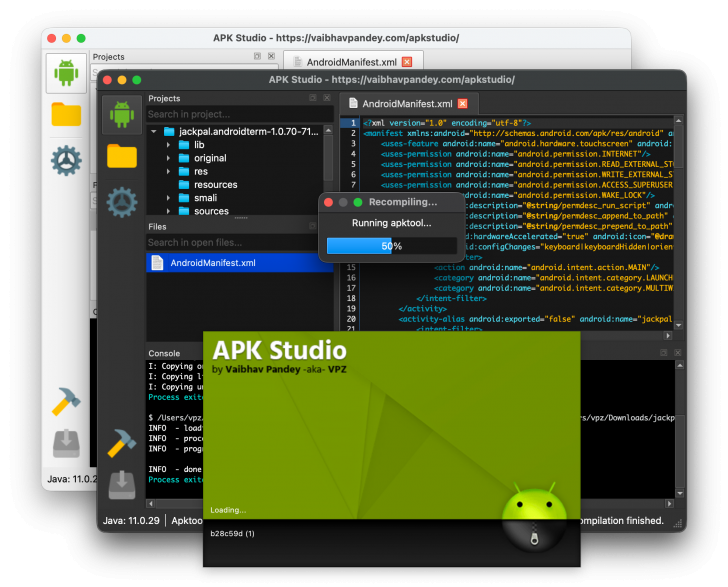This screenshot has width=728, height=587.
Task: Click the Android open-APK icon in the dark window
Action: [x=122, y=115]
